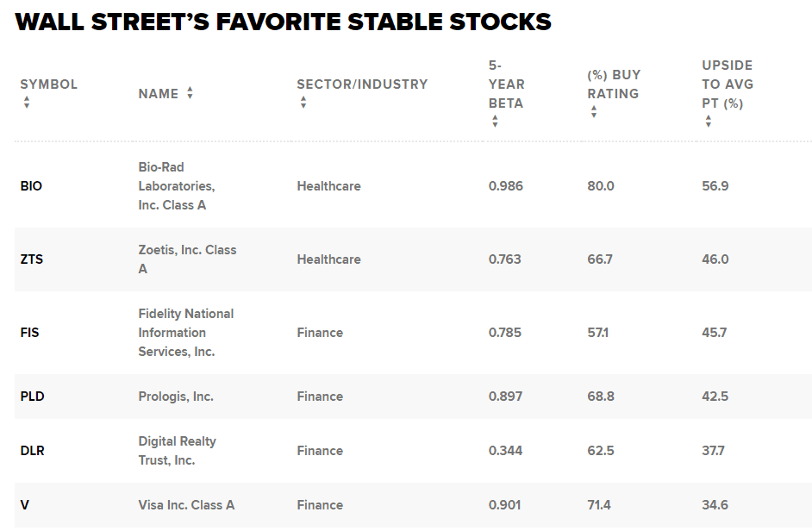
Task: Click the NAME column header
Action: (159, 94)
